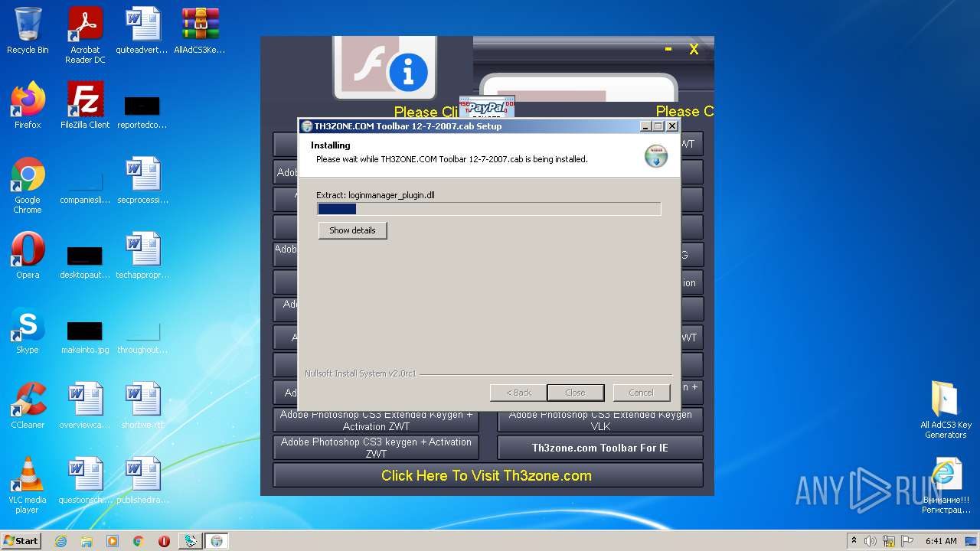Switch to the Setup installer taskbar item
This screenshot has width=980, height=551.
pyautogui.click(x=217, y=541)
